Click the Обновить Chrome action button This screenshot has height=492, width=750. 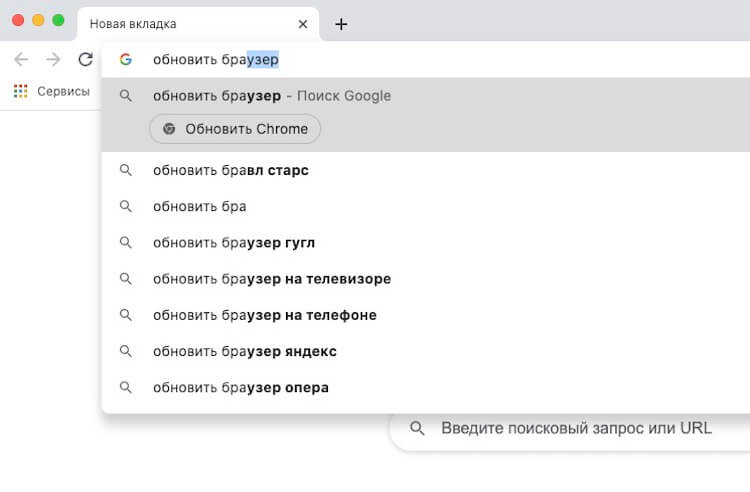click(x=235, y=129)
